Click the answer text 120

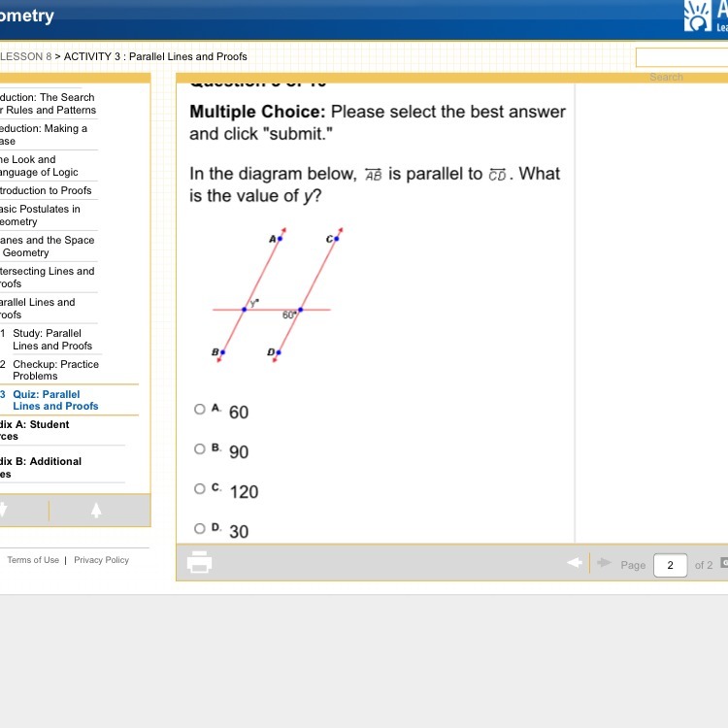coord(245,492)
